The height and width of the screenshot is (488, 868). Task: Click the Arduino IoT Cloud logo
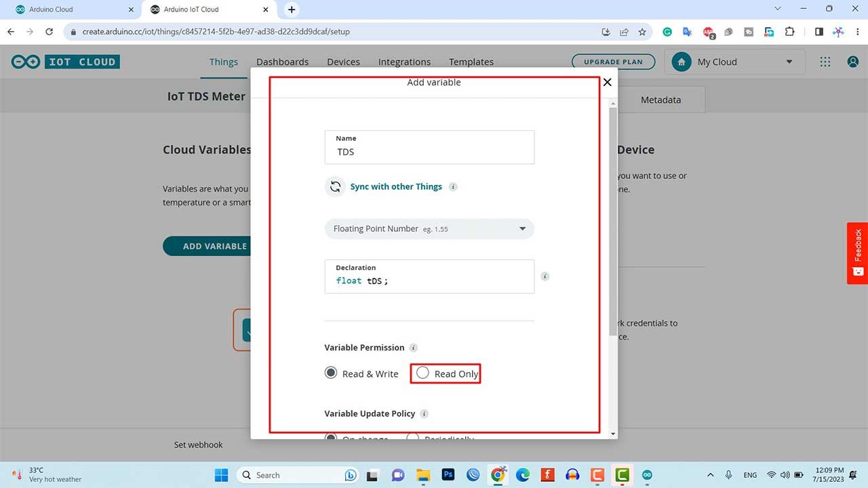point(66,62)
